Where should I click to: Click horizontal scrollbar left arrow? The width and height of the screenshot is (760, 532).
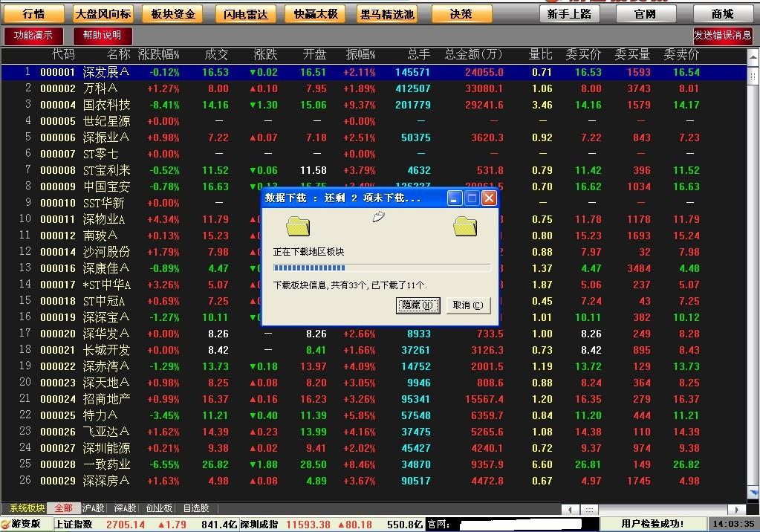pyautogui.click(x=570, y=510)
